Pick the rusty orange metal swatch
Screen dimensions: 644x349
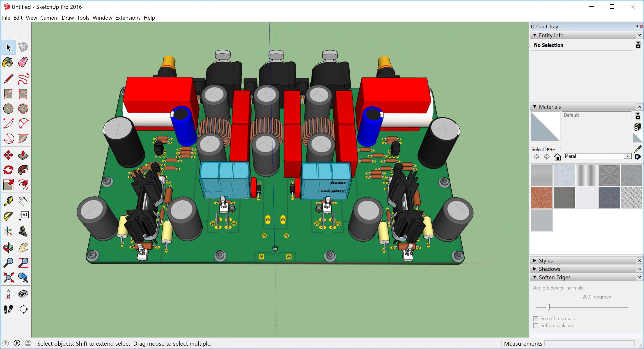541,198
